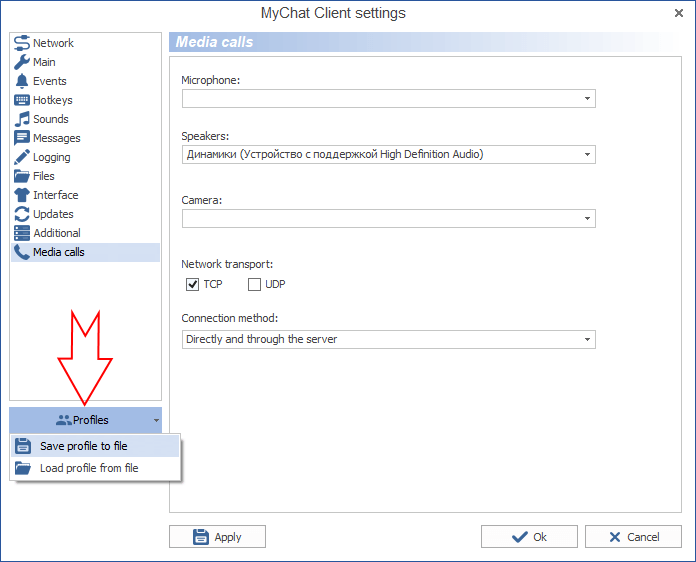Select Messages speech bubble icon
The width and height of the screenshot is (696, 562).
(x=22, y=138)
